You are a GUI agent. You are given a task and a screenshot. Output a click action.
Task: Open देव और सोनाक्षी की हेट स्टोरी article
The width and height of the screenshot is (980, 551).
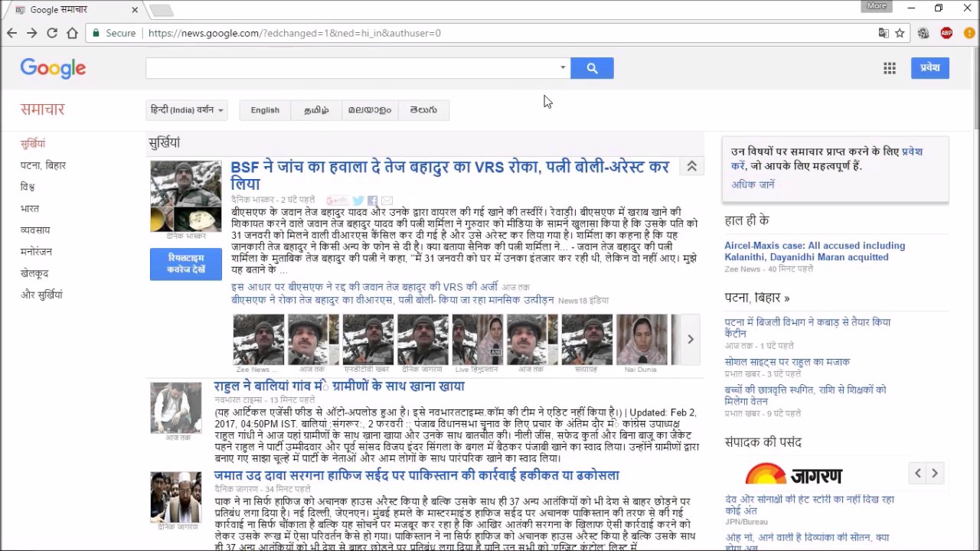(x=809, y=504)
